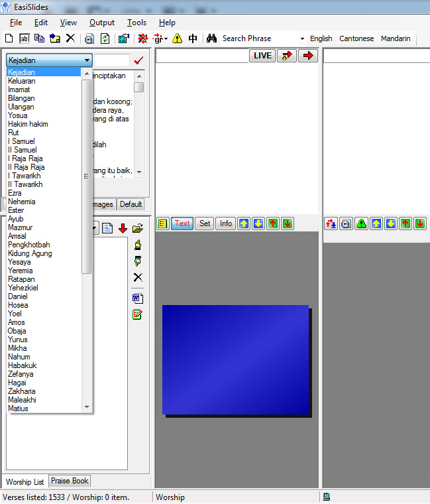Click the New blank document toolbar icon

9,38
